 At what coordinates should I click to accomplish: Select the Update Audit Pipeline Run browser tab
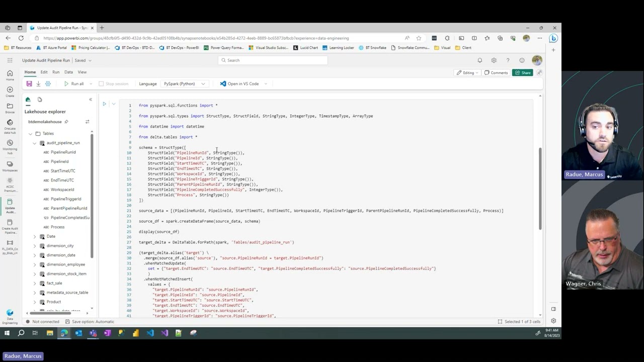point(61,28)
